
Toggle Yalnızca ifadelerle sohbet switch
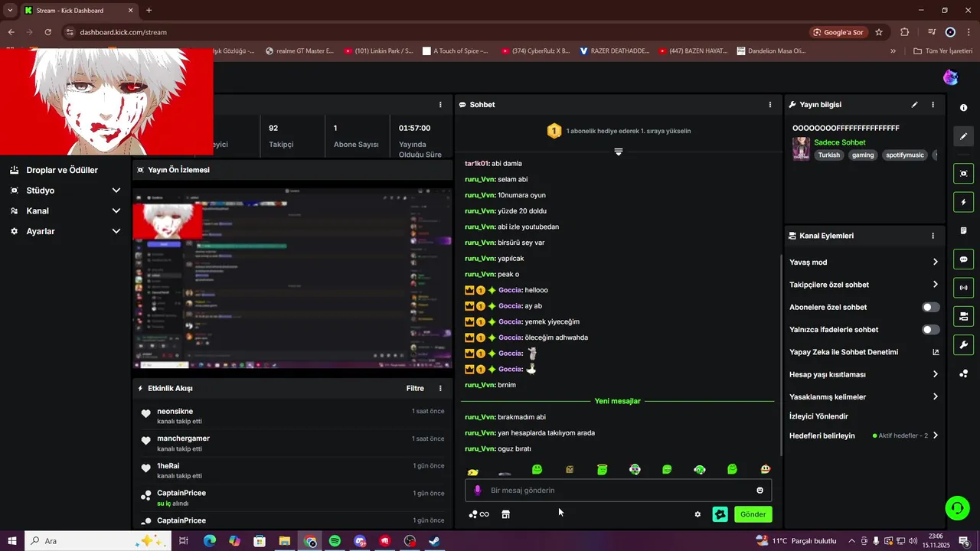pos(931,330)
